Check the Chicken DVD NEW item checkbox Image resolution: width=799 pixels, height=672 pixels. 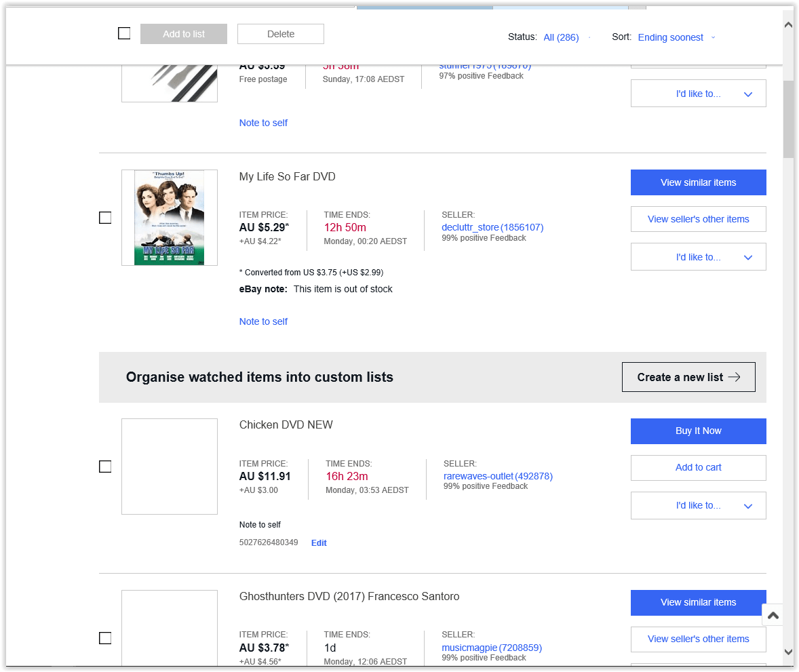pos(105,467)
